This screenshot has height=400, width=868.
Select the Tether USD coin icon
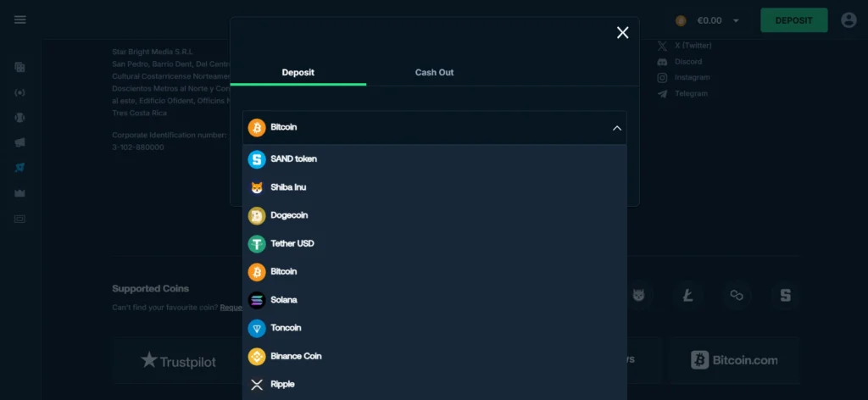point(257,244)
